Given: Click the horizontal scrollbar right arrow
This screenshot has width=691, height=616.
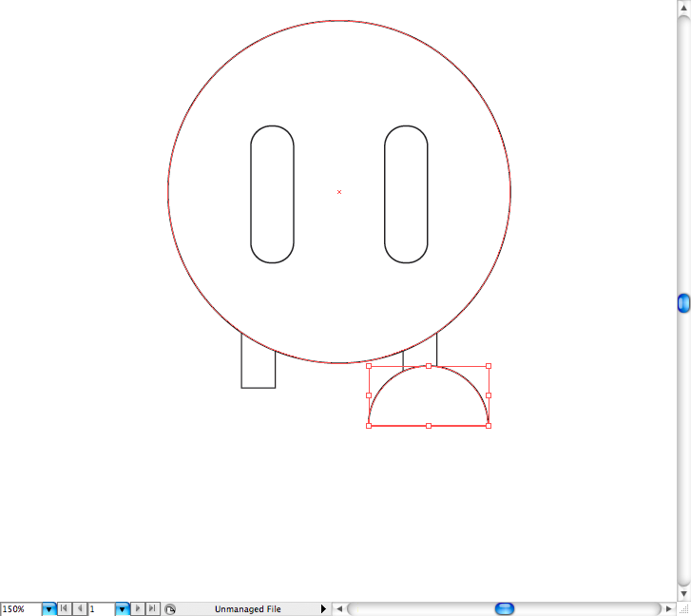Looking at the screenshot, I should [669, 608].
